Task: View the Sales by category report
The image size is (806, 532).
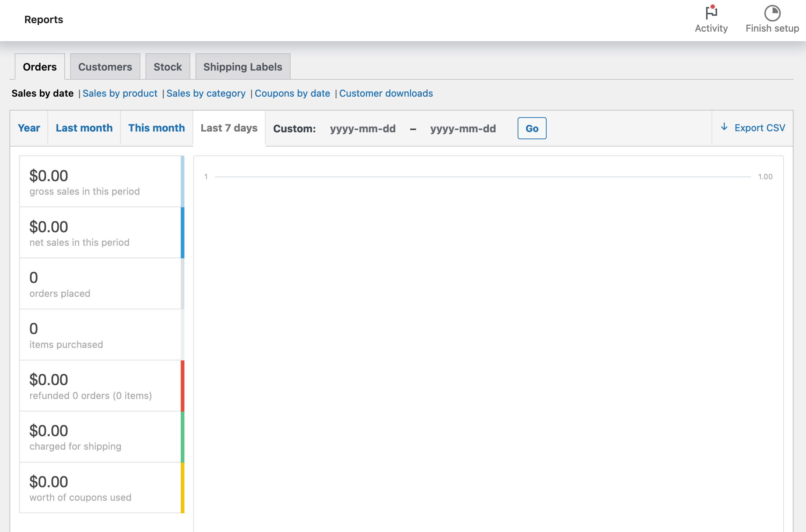Action: (206, 93)
